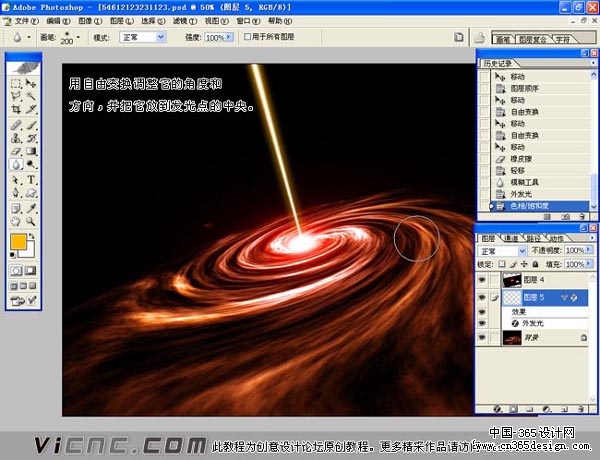Open the 文件 menu
This screenshot has width=600, height=460.
click(x=26, y=21)
